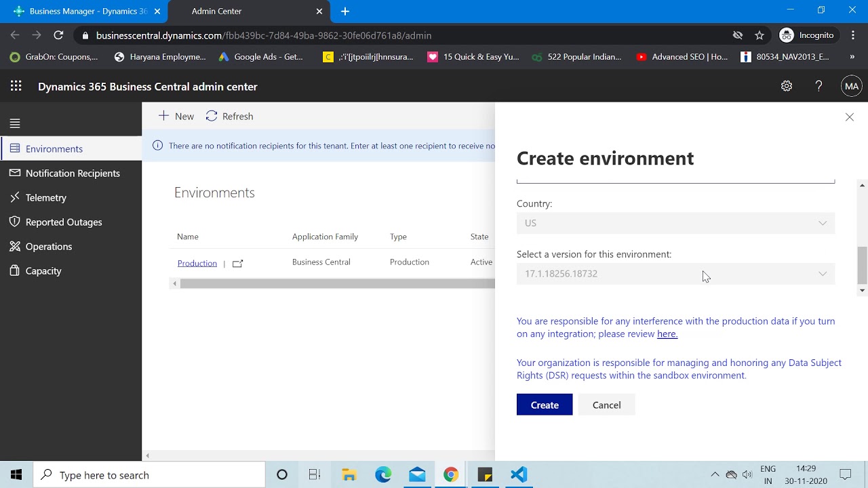Open the settings gear in admin center header

point(787,86)
